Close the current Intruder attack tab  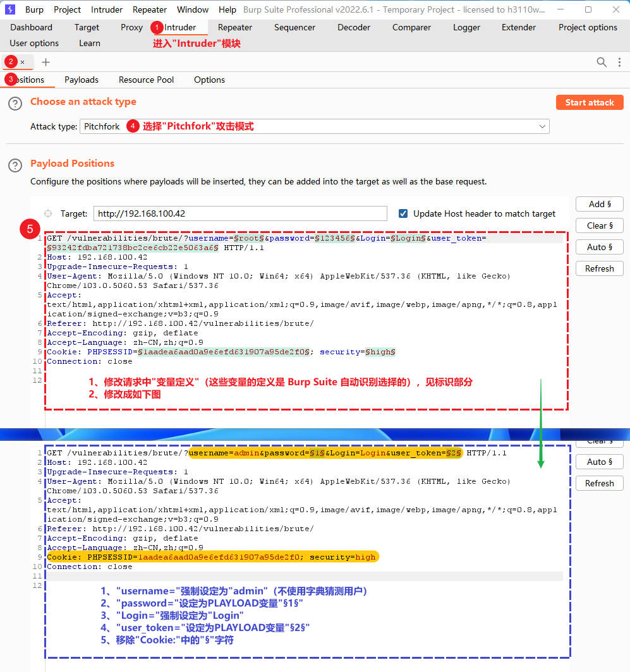pos(22,63)
